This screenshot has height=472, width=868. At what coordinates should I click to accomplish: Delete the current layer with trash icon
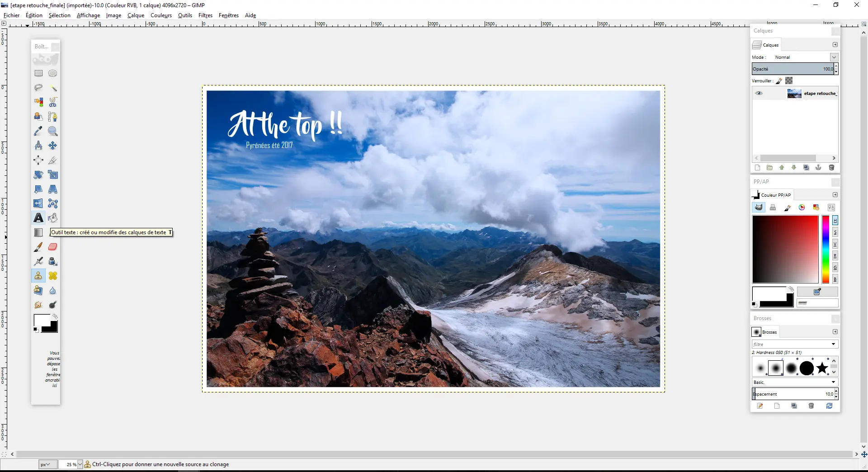pos(832,167)
